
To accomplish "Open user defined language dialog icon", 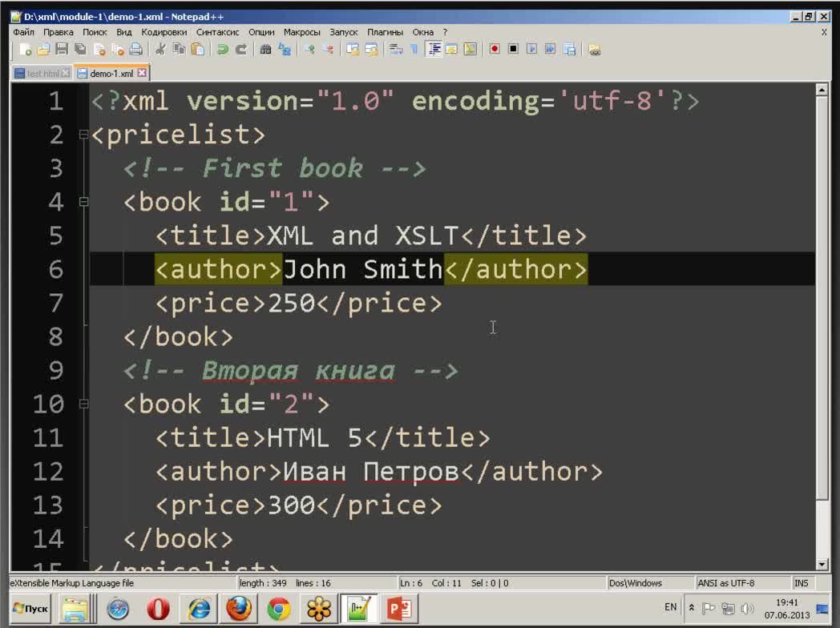I will tap(451, 50).
